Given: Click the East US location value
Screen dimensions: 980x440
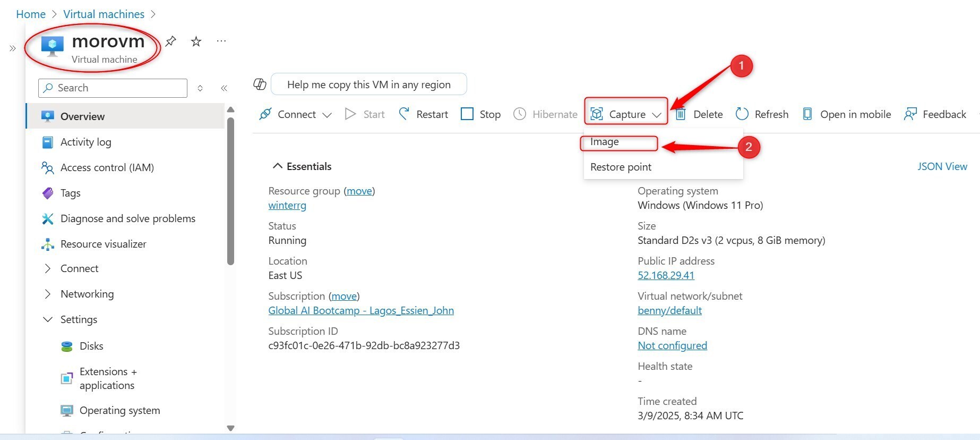Looking at the screenshot, I should pos(285,275).
